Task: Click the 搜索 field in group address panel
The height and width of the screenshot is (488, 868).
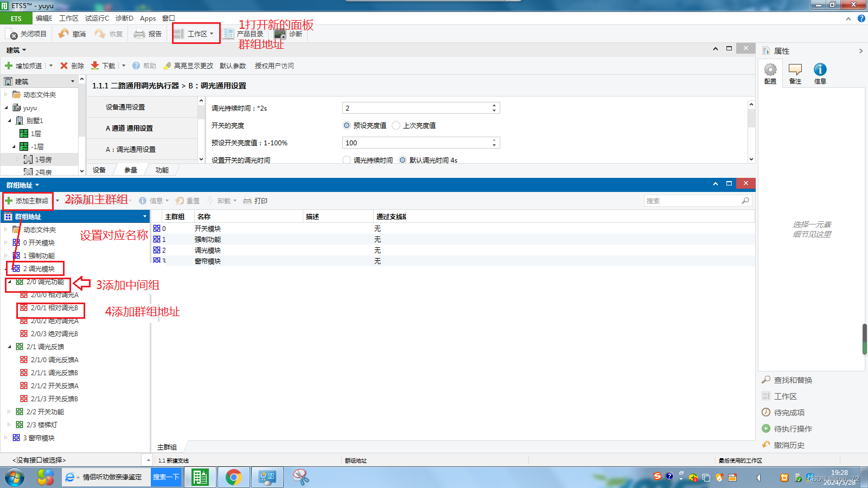Action: (x=692, y=201)
